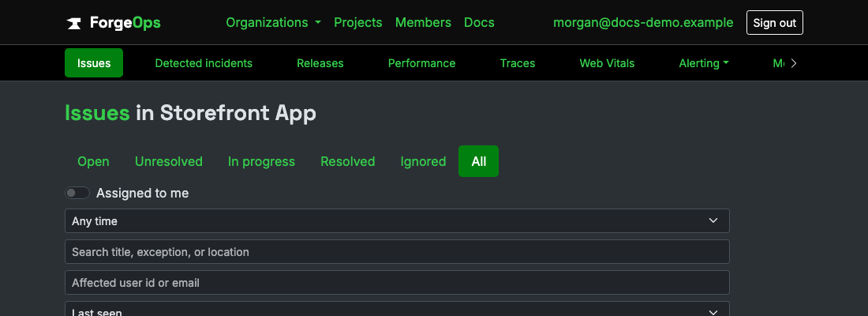Open the Organizations dropdown menu

tap(274, 23)
